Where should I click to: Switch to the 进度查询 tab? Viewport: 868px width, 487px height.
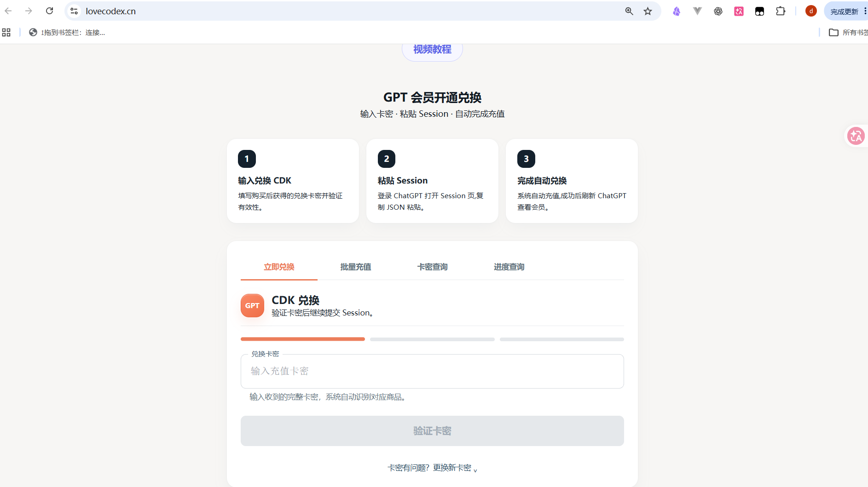(509, 267)
